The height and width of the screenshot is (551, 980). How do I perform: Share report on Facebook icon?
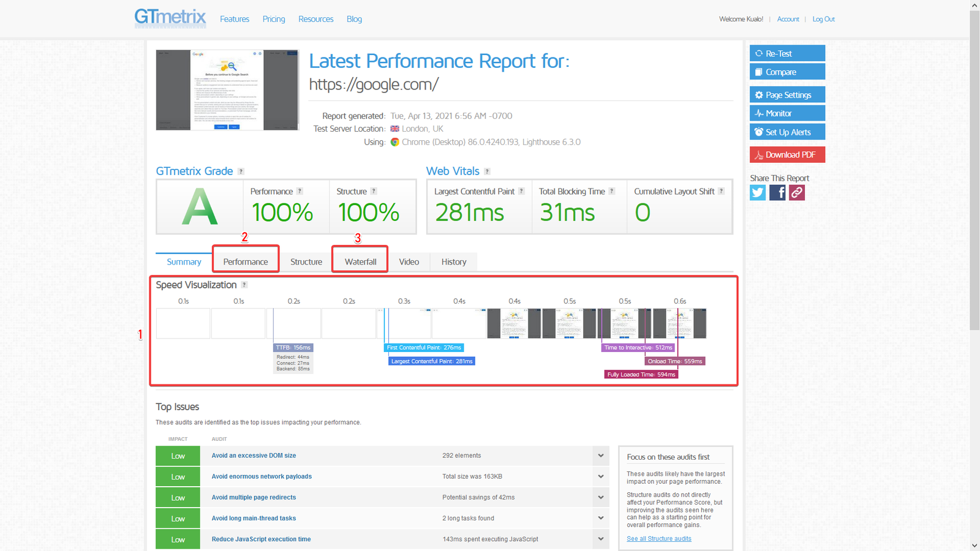click(x=777, y=193)
